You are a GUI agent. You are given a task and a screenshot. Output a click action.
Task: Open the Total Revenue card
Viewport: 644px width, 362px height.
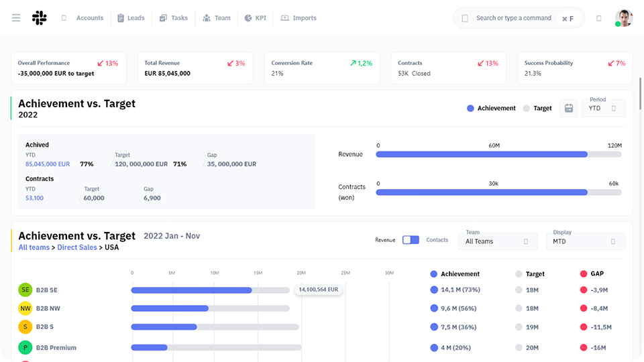[x=195, y=68]
